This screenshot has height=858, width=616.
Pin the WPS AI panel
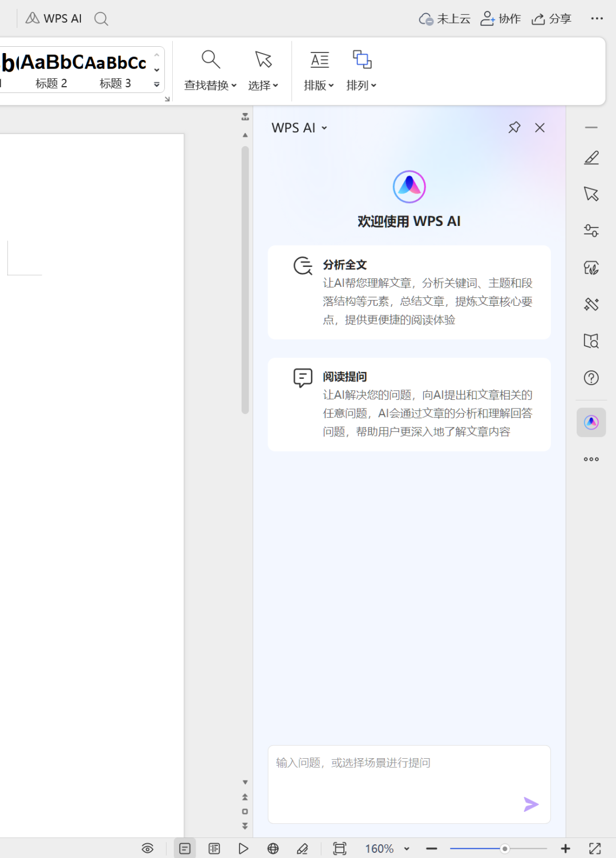tap(514, 128)
